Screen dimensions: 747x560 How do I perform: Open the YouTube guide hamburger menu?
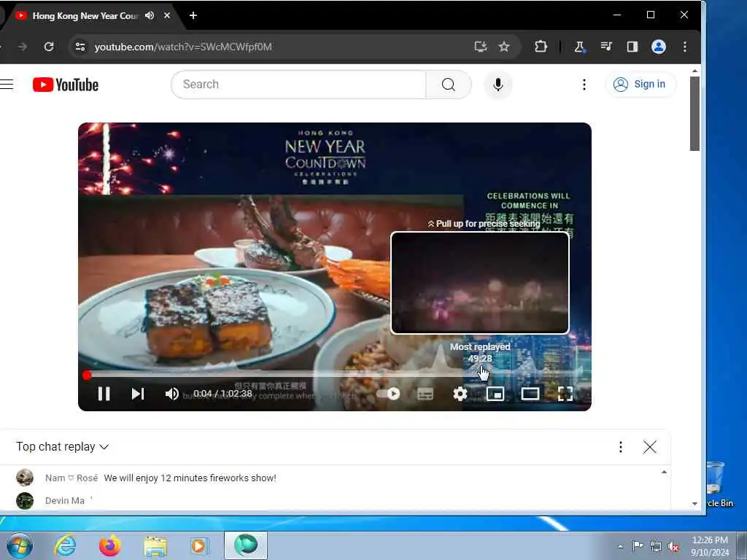7,85
